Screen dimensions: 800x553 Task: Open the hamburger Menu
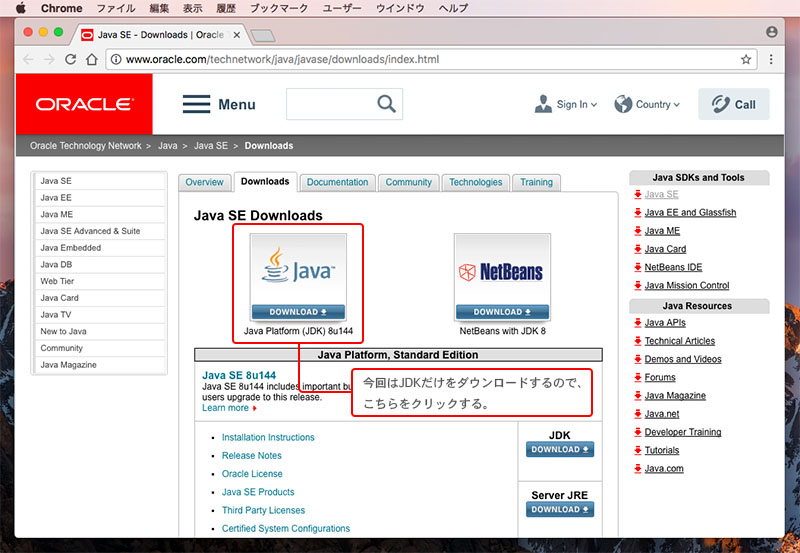(219, 104)
